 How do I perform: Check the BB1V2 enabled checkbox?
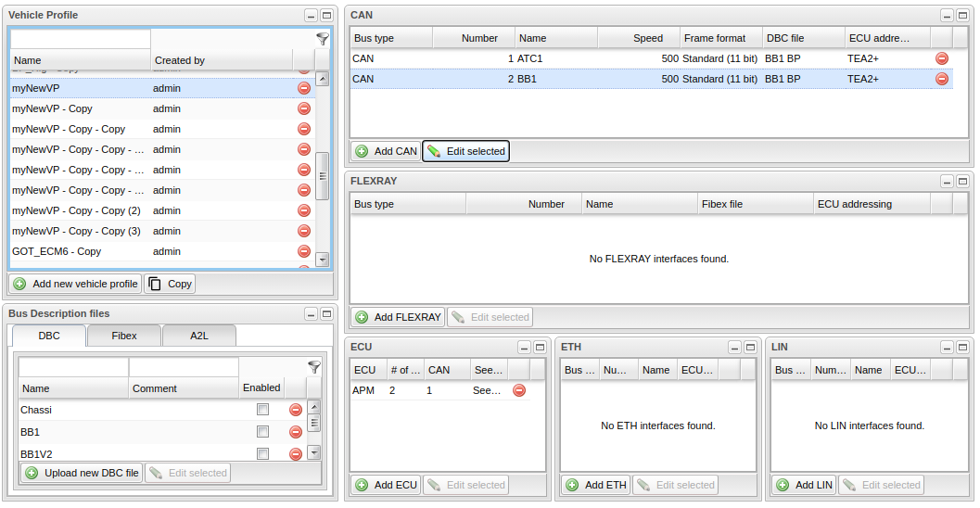(x=262, y=453)
